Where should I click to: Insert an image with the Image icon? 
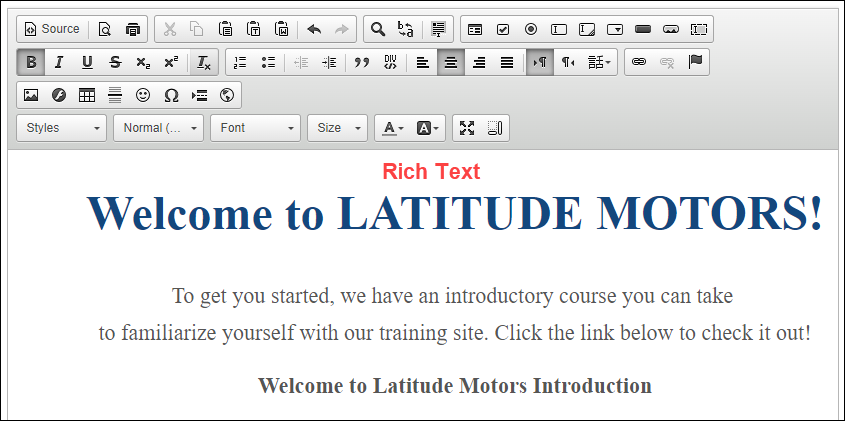(31, 96)
